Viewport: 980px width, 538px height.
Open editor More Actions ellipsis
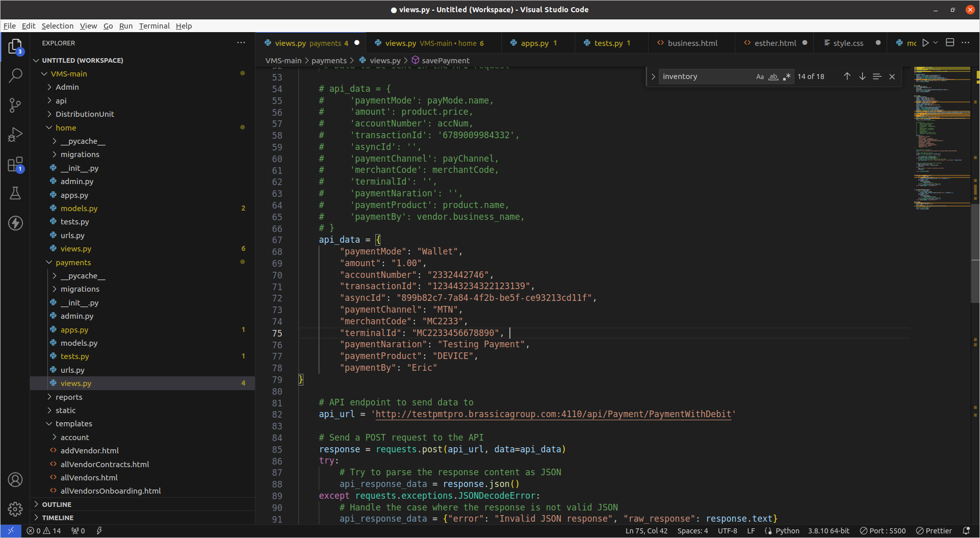[x=965, y=43]
